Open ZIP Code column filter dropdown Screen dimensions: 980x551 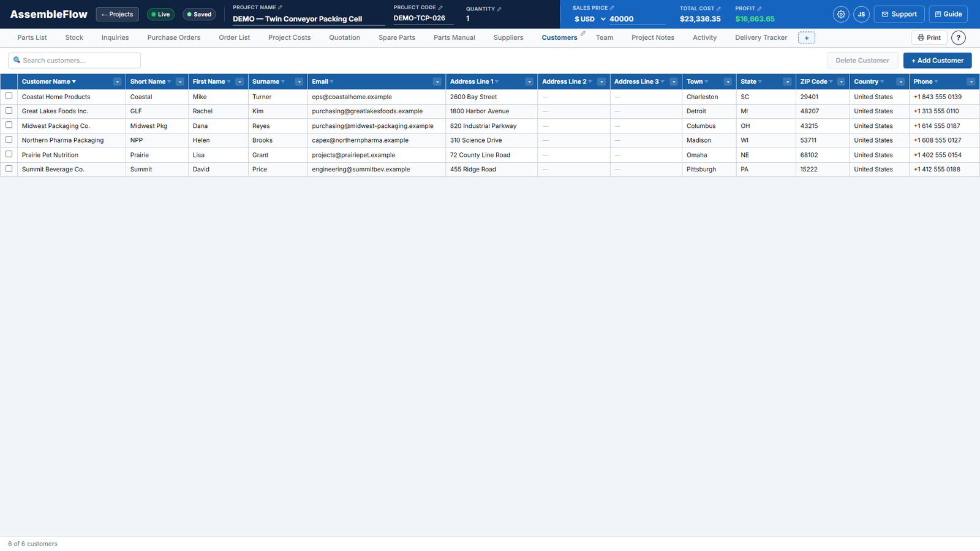tap(842, 82)
